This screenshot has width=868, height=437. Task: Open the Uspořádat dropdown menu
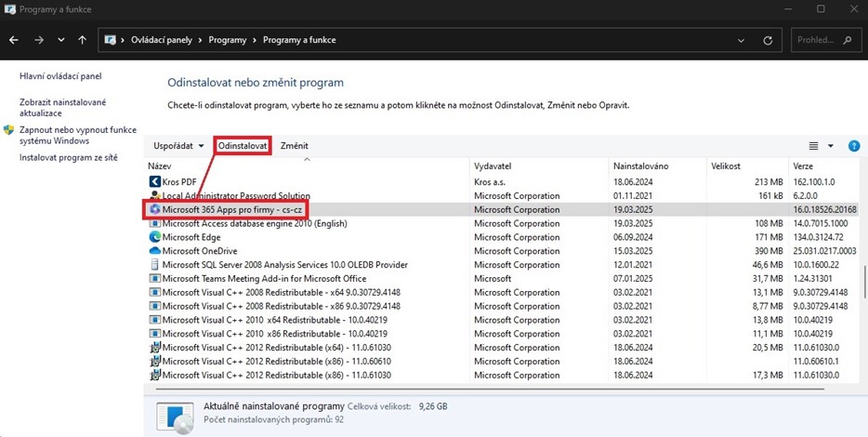tap(178, 146)
